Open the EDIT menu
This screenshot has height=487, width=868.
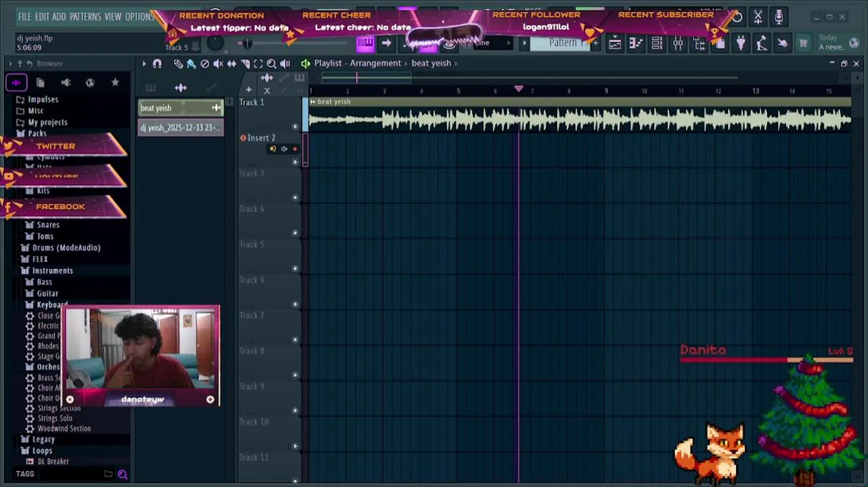coord(42,16)
